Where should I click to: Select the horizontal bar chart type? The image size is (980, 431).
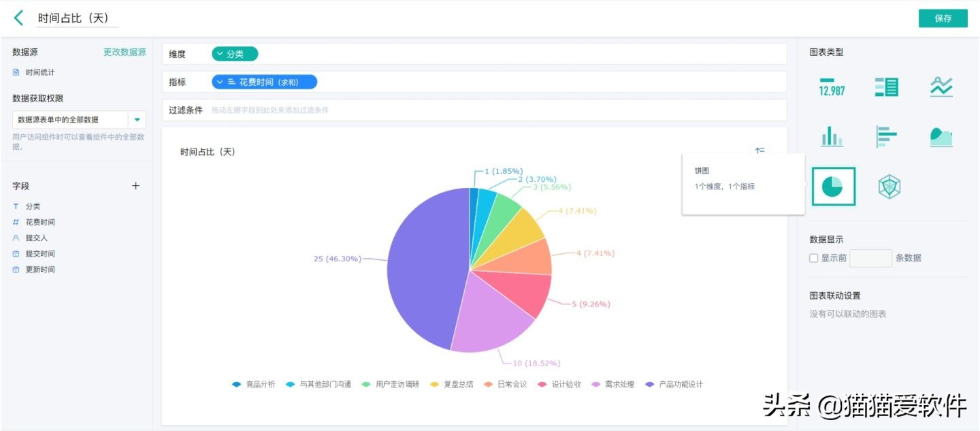pos(887,137)
